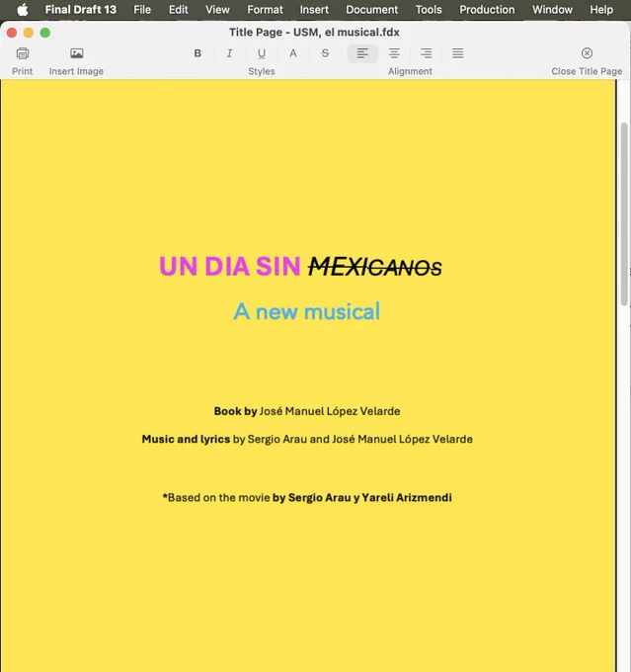The width and height of the screenshot is (631, 672).
Task: Open the Document menu
Action: (372, 10)
